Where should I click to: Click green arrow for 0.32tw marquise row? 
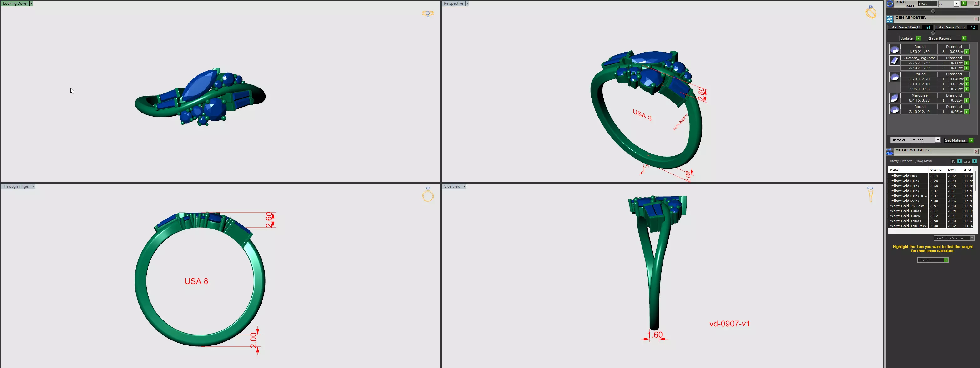point(967,101)
